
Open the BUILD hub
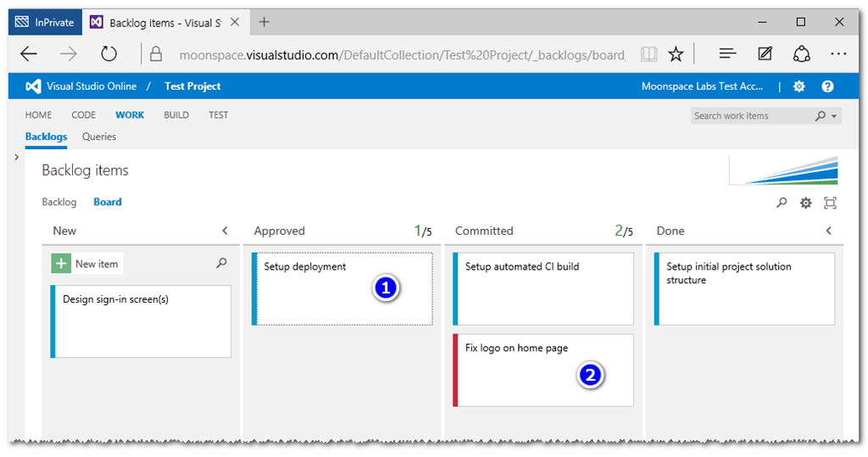(x=176, y=115)
